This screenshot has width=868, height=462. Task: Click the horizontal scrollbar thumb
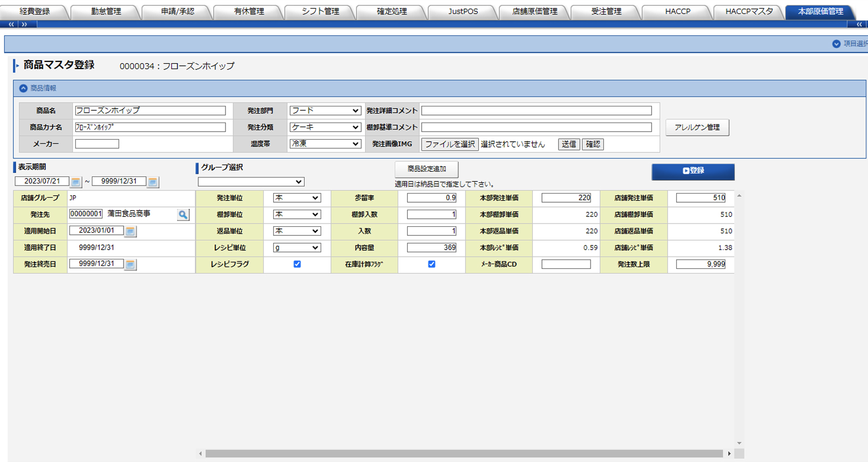(x=464, y=453)
